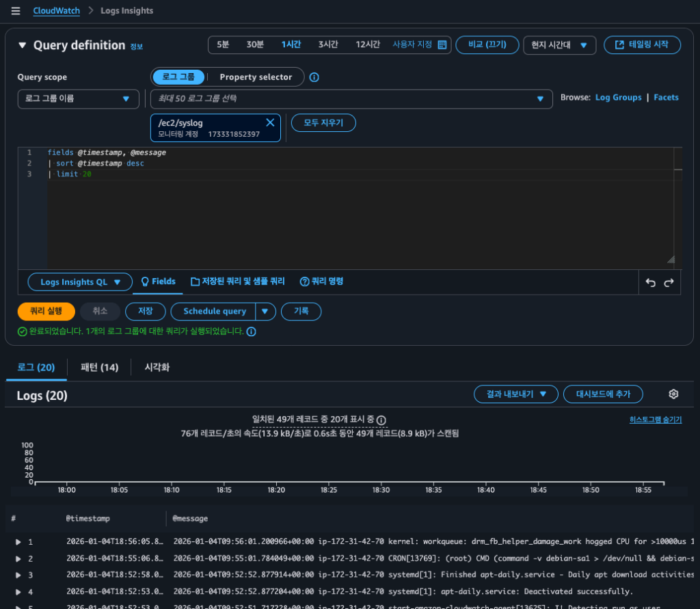Switch to the 패턴 (14) tab
The image size is (700, 609).
[x=99, y=368]
